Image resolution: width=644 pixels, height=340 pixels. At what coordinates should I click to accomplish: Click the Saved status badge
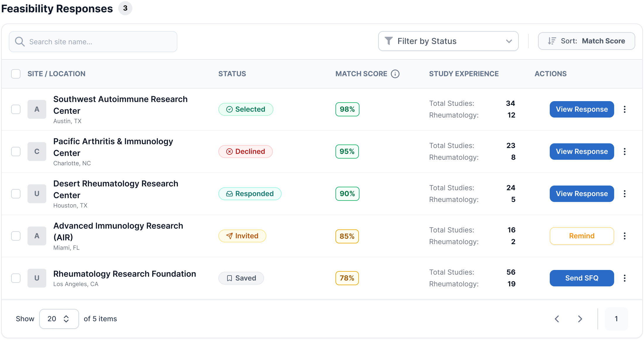pos(241,278)
